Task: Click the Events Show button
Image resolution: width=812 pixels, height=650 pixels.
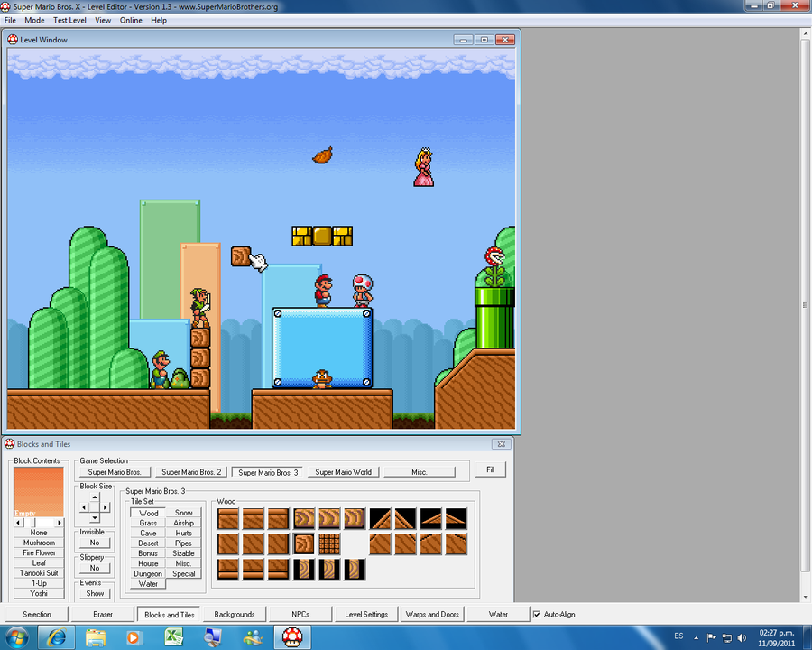Action: (95, 593)
